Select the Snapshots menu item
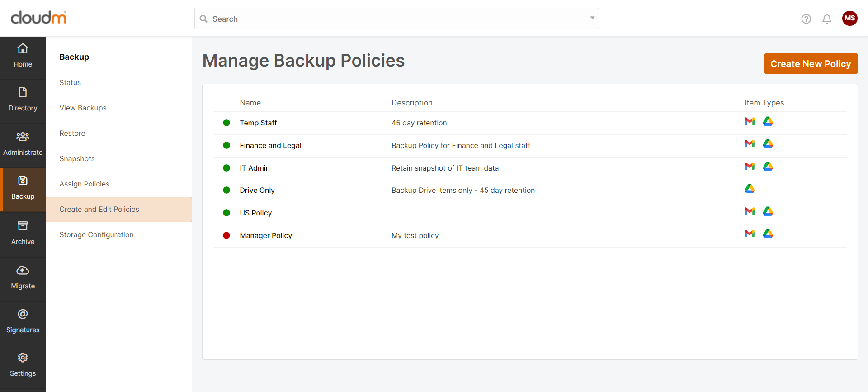The image size is (868, 392). click(77, 158)
